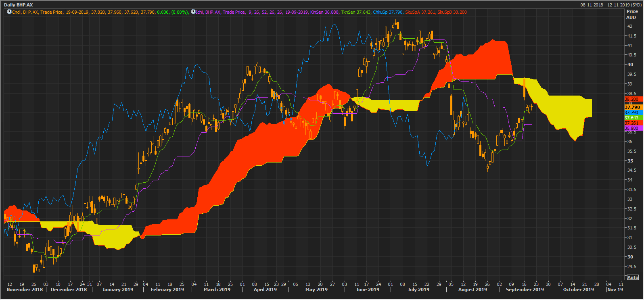Click the 33.5 price level on the axis
This screenshot has height=300, width=644.
point(632,190)
